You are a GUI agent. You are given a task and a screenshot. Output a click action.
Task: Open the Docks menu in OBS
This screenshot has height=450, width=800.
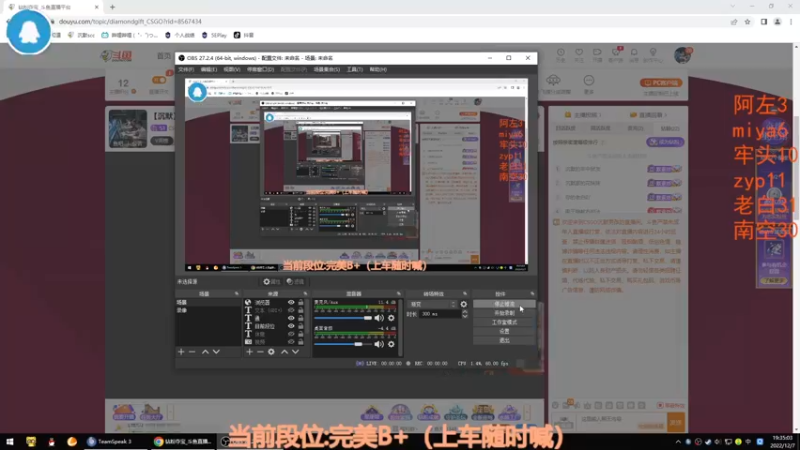pos(260,69)
